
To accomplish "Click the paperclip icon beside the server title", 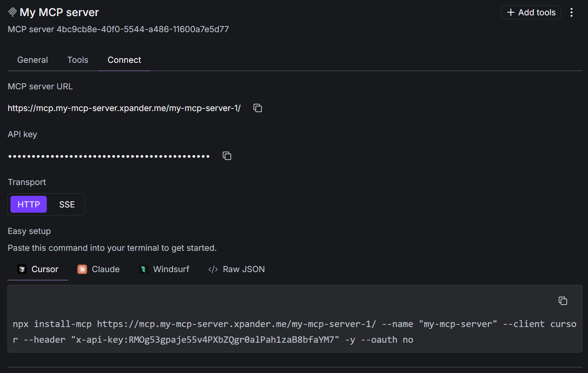I will pos(12,12).
